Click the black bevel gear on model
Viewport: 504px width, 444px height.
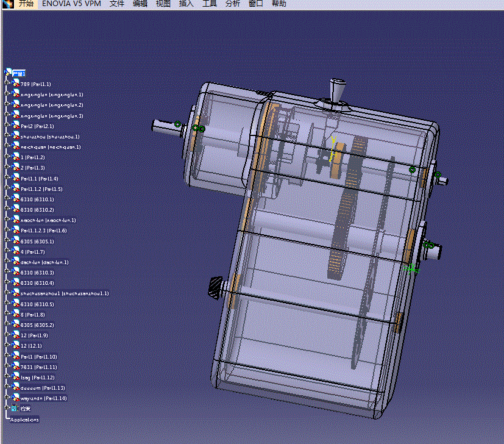(x=215, y=287)
